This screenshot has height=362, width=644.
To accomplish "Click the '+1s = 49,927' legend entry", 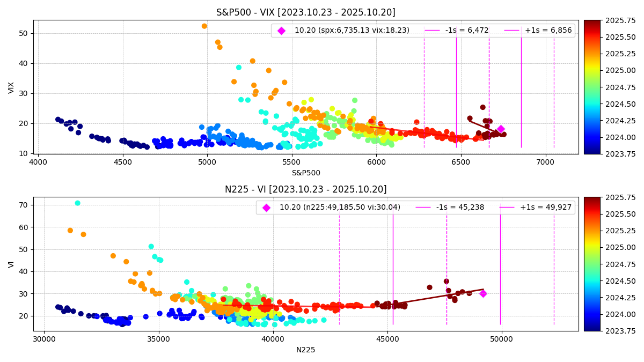I will [x=535, y=208].
